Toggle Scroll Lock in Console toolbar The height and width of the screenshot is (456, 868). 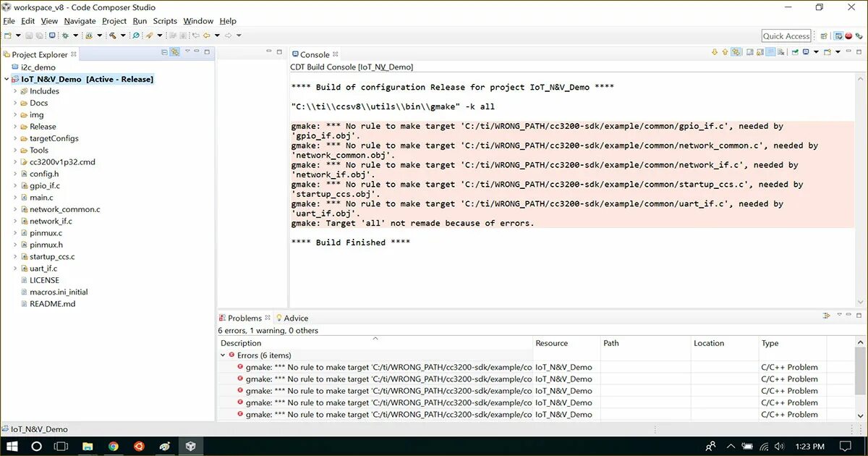(760, 52)
